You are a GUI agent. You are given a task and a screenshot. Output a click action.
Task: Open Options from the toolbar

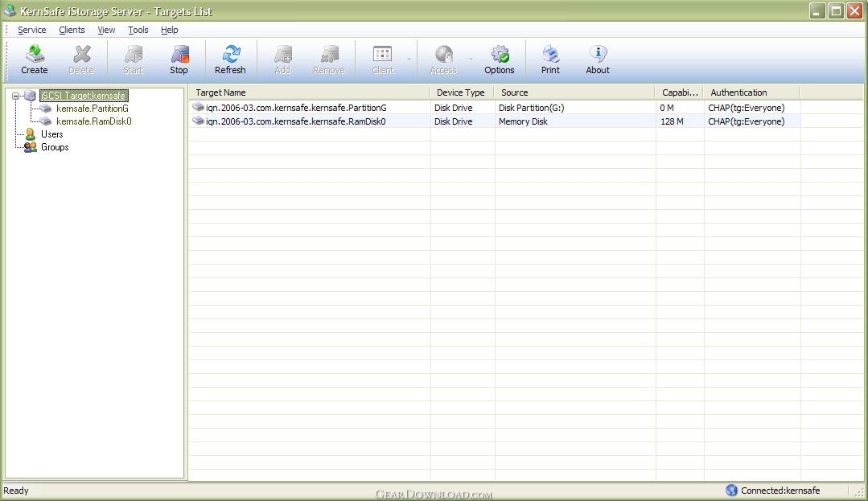click(500, 54)
